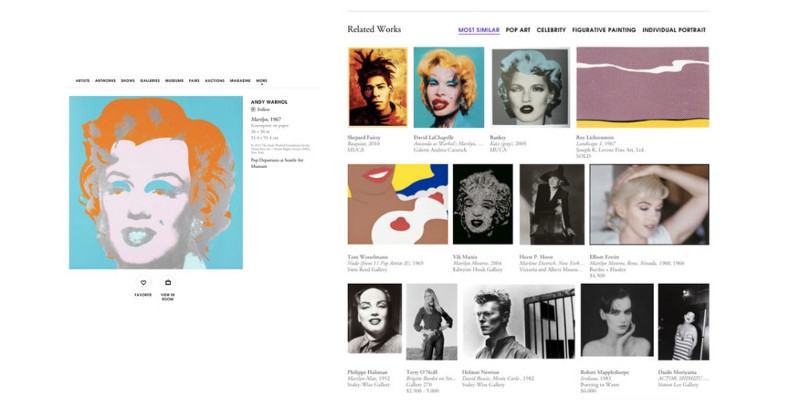
Task: Select the Individual Portrait tab
Action: click(675, 30)
